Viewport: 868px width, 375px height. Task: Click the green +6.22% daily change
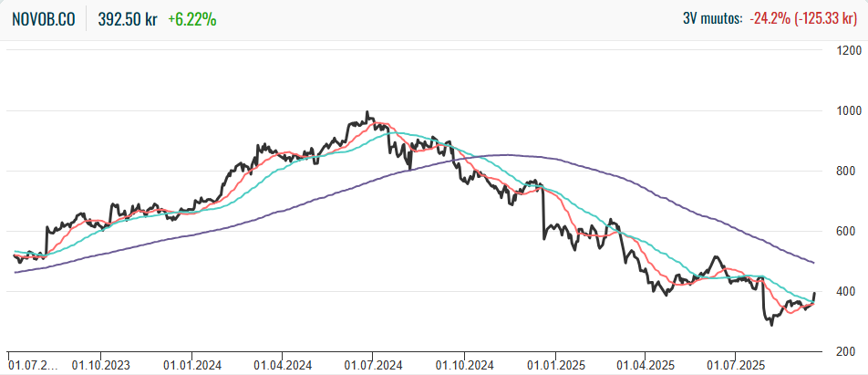click(192, 19)
